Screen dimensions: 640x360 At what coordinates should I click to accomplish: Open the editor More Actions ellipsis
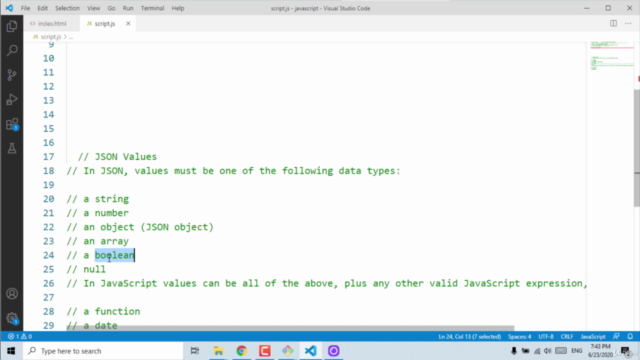(628, 23)
